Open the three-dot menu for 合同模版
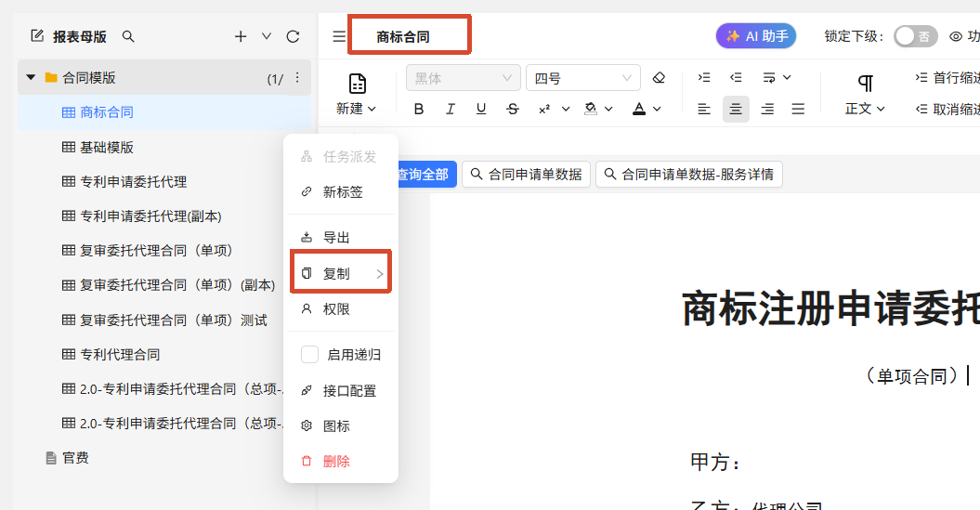Viewport: 980px width, 510px height. pyautogui.click(x=297, y=77)
